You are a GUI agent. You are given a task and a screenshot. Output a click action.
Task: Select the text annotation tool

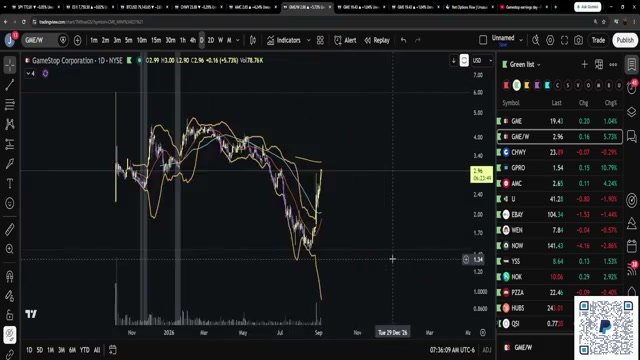click(x=10, y=183)
